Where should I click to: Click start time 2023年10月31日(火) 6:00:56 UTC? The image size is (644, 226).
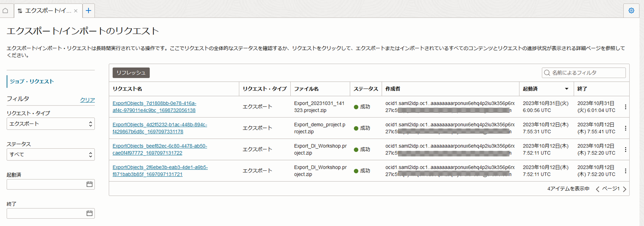pos(545,107)
